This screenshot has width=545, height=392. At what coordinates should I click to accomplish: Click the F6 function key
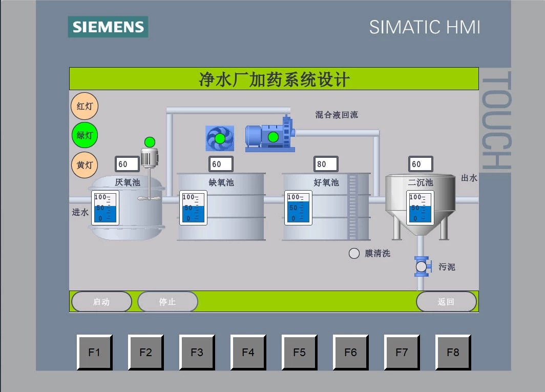[x=351, y=353]
